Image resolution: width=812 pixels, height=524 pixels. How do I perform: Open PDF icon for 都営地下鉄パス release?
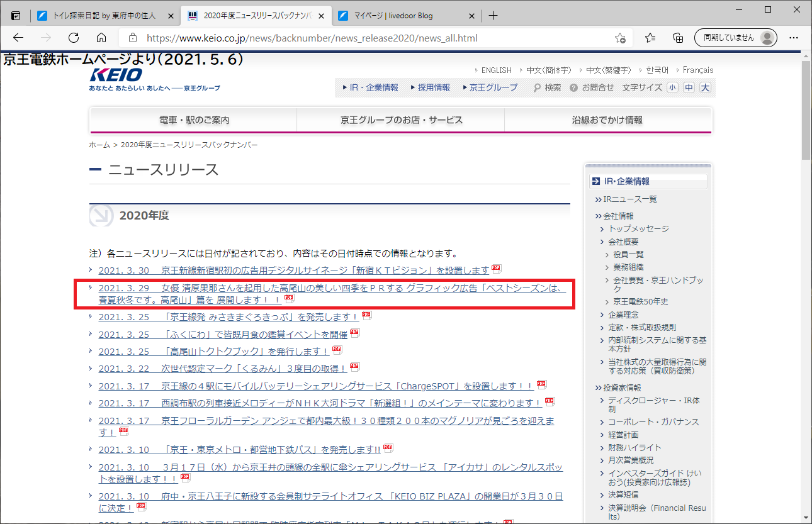(388, 449)
